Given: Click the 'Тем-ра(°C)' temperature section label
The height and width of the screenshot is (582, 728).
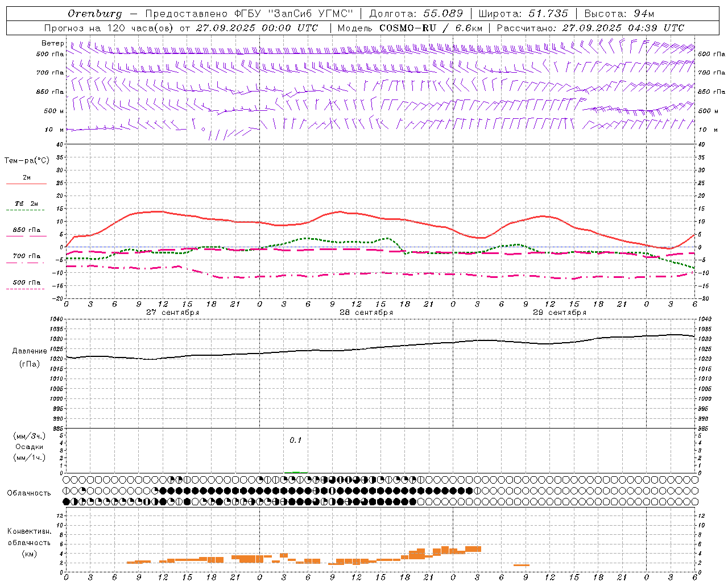Looking at the screenshot, I should click(x=27, y=161).
